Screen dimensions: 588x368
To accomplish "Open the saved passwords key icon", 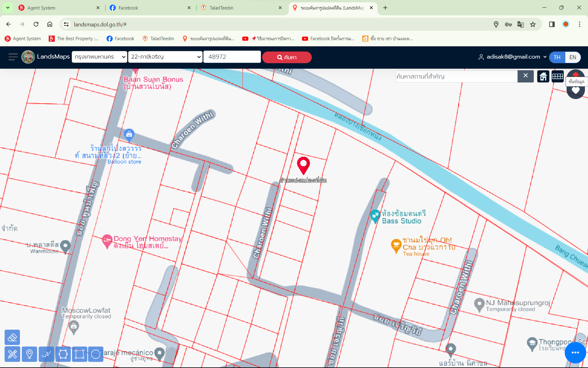I will point(508,24).
